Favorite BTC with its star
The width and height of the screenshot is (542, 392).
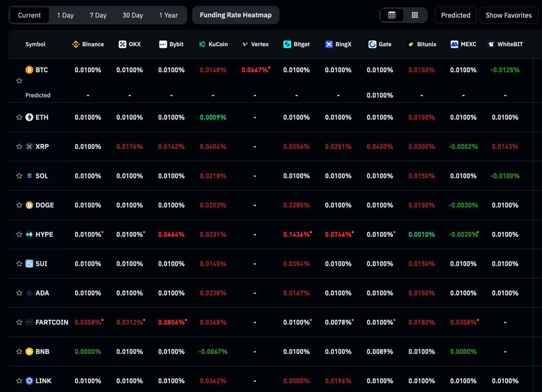19,81
